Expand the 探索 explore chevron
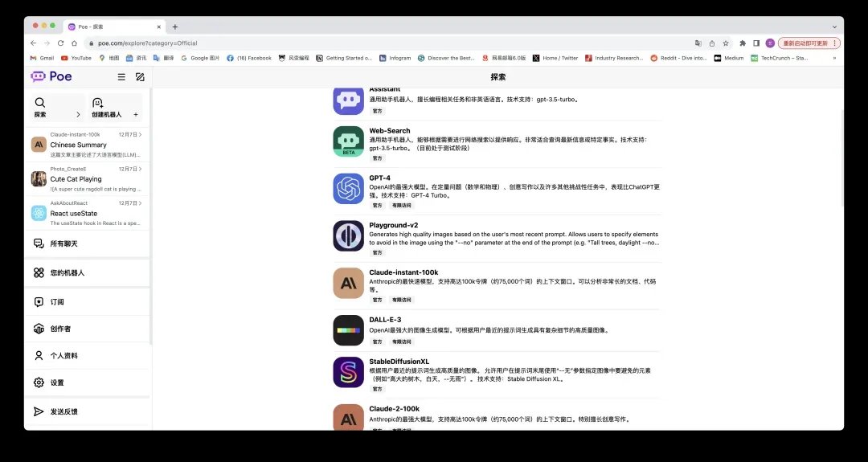868x462 pixels. pos(78,115)
